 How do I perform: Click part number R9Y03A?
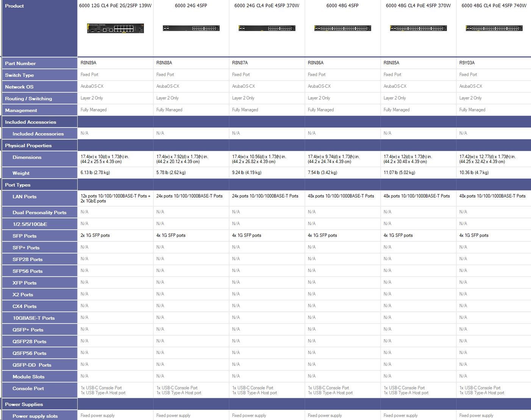(x=467, y=63)
